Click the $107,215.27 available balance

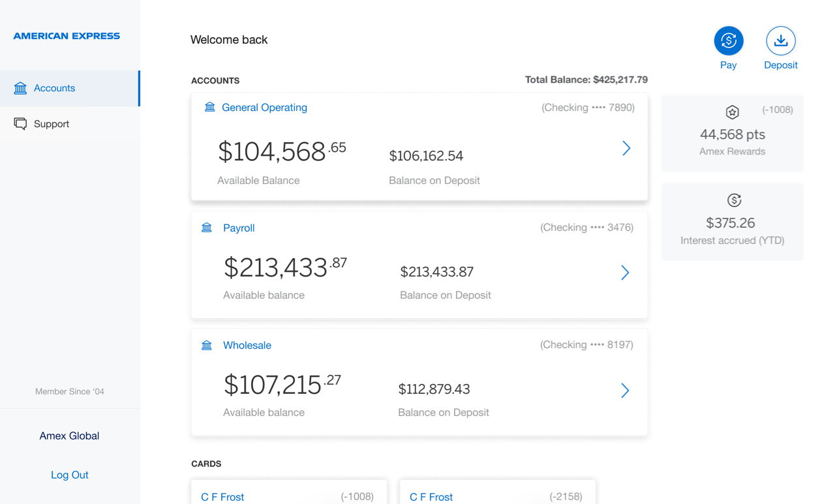(x=282, y=384)
